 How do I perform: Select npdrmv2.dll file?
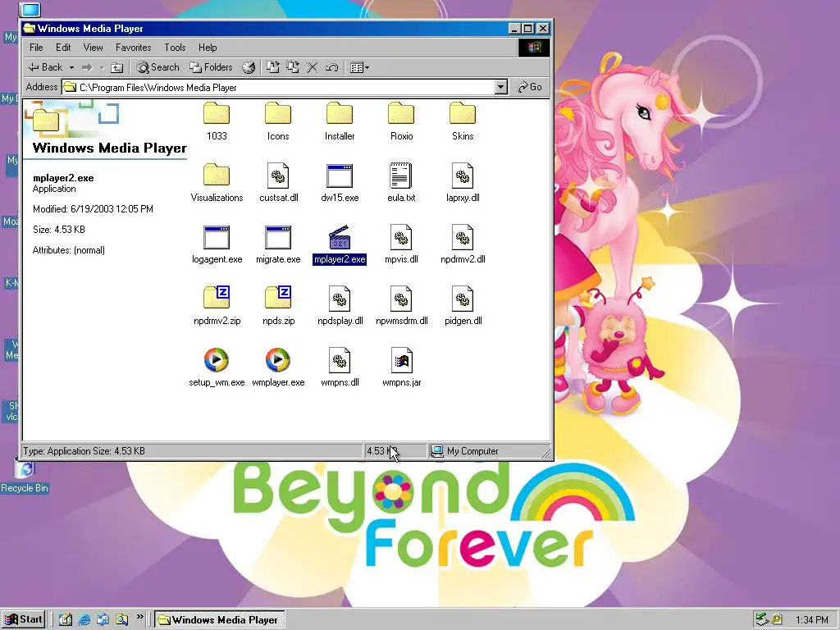pyautogui.click(x=463, y=244)
